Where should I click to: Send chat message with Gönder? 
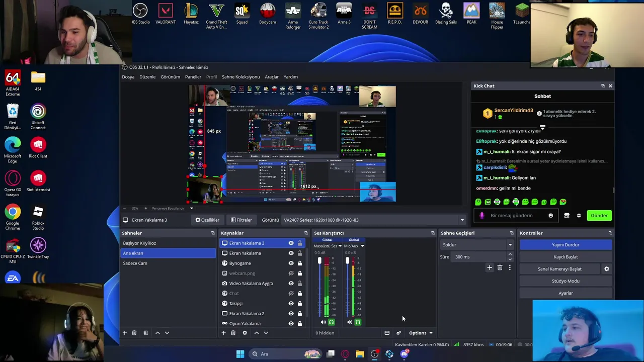point(599,216)
